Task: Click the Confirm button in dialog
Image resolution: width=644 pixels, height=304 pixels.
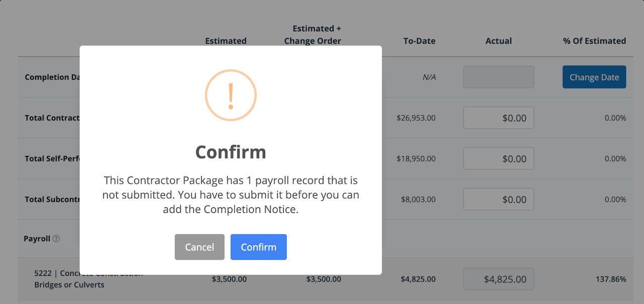Action: [258, 247]
